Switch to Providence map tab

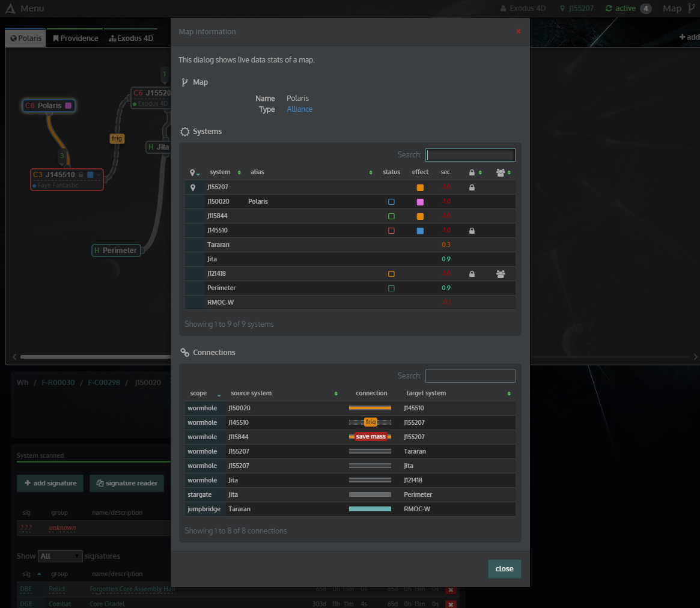click(x=76, y=38)
